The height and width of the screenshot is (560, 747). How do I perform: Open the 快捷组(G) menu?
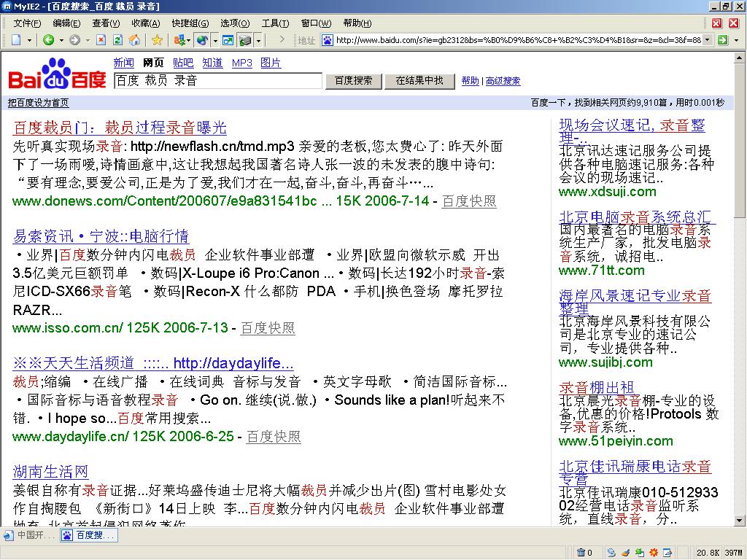[x=190, y=23]
